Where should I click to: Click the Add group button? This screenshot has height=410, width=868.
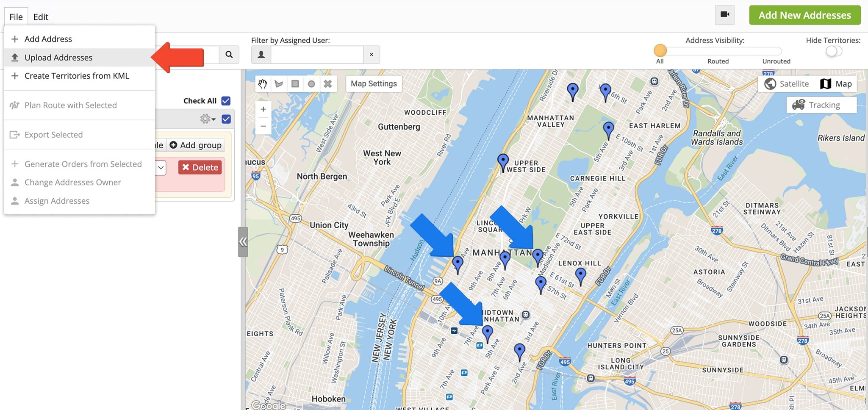coord(196,145)
